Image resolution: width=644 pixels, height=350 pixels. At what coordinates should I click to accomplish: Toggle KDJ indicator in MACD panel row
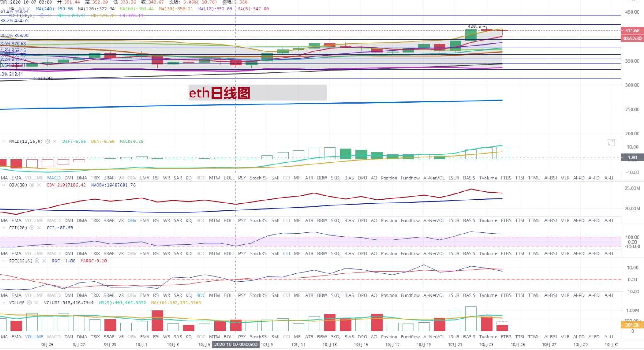tap(189, 178)
